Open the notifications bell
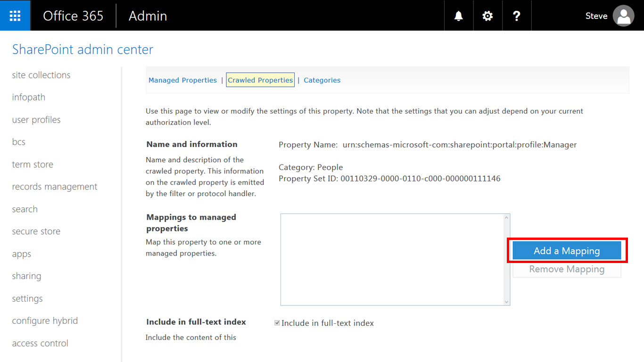This screenshot has width=644, height=362. click(458, 16)
